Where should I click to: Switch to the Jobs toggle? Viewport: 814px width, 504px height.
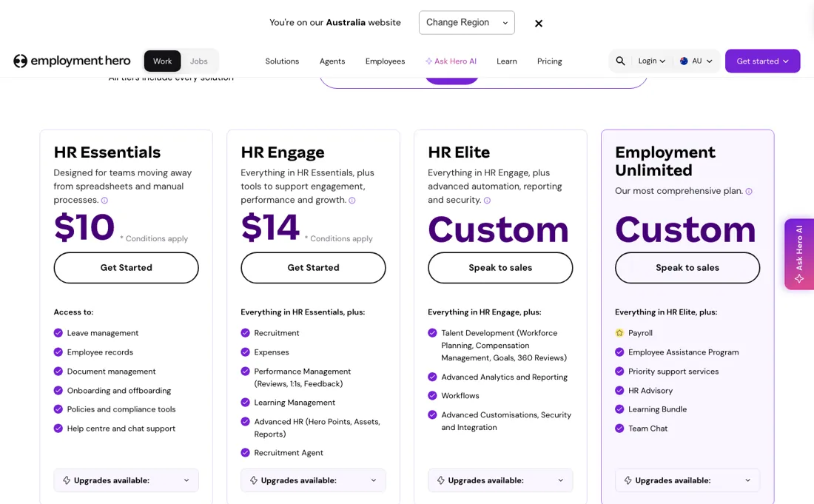tap(199, 61)
